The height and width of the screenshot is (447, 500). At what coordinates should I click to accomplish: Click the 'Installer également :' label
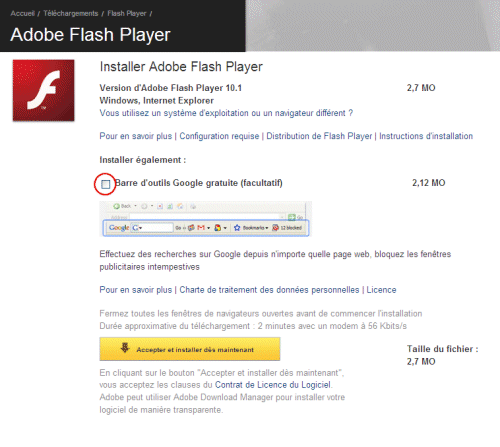tap(143, 160)
